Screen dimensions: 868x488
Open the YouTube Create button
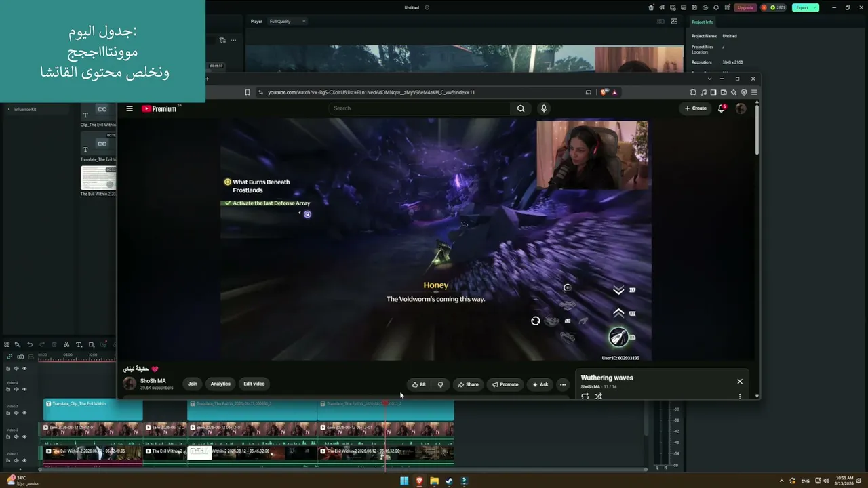pyautogui.click(x=696, y=108)
